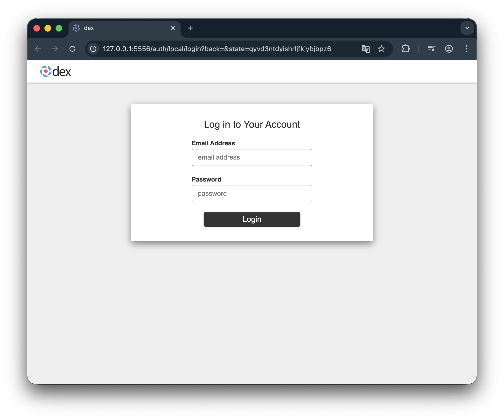The image size is (504, 420).
Task: Open the Chrome profile icon
Action: click(x=449, y=49)
